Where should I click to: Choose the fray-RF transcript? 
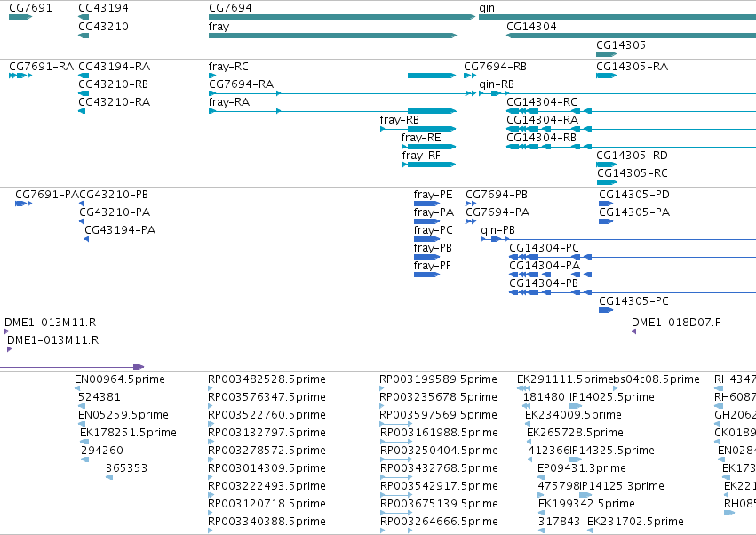coord(421,156)
